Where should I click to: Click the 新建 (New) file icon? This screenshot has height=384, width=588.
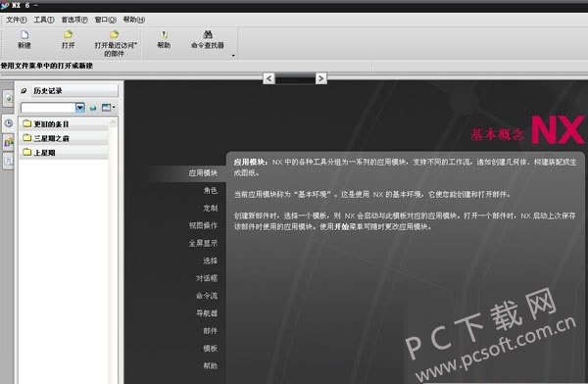tap(24, 35)
